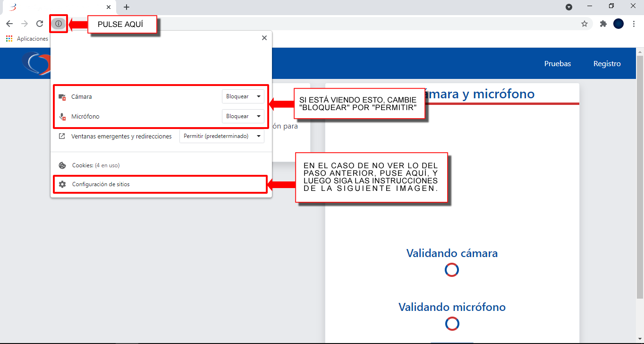Open Cookies in use details

(x=95, y=165)
